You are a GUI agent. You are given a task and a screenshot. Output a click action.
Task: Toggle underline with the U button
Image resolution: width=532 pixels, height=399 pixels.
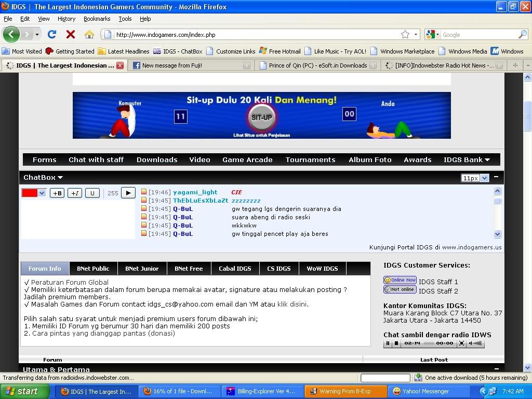[x=92, y=193]
